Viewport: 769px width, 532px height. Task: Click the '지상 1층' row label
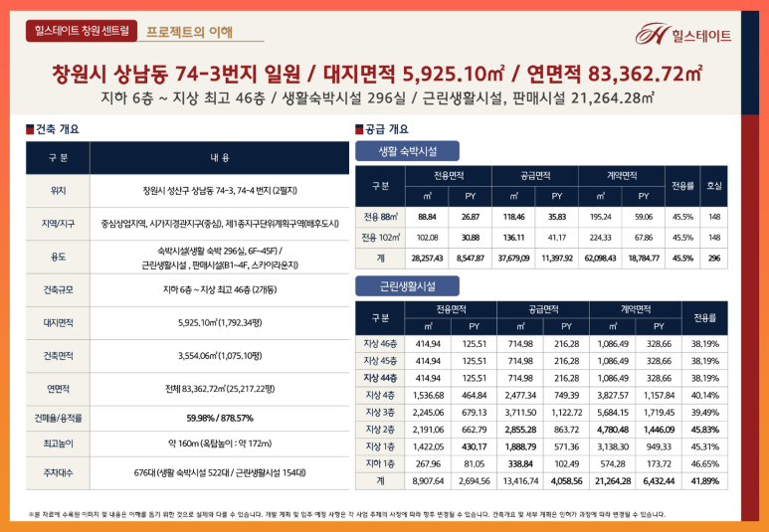[380, 446]
